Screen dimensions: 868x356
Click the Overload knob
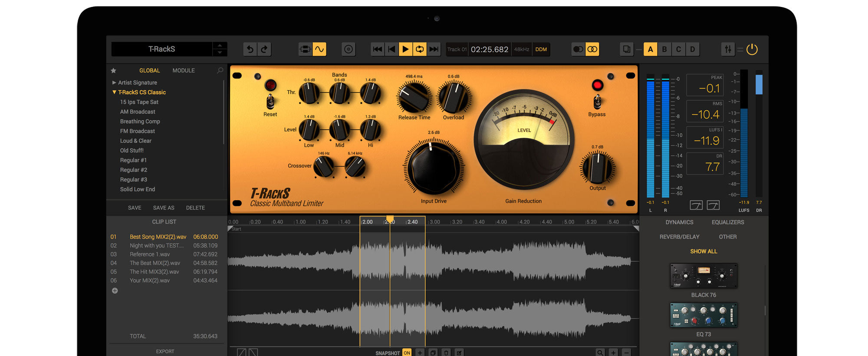coord(454,97)
